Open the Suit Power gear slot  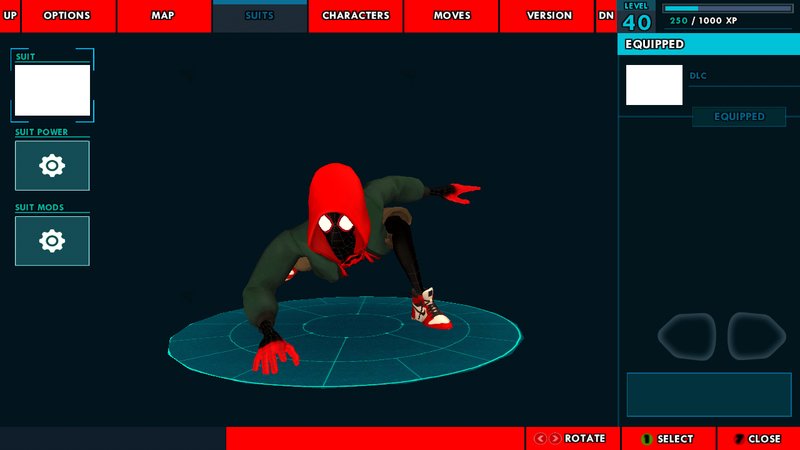point(52,166)
